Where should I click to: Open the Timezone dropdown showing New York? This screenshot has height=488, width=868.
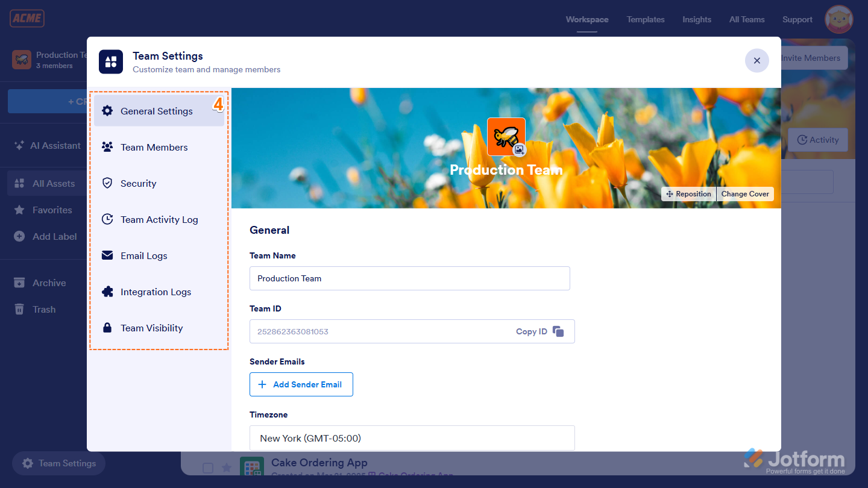click(412, 438)
